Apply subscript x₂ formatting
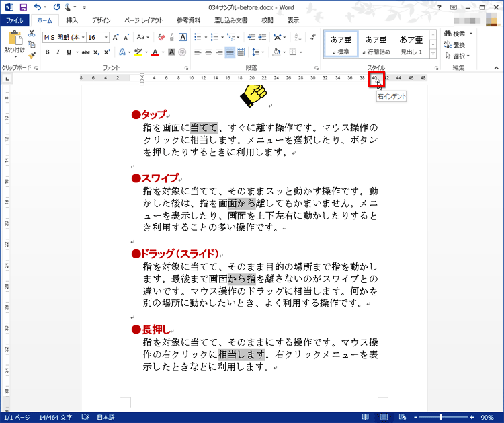This screenshot has width=504, height=423. [x=96, y=52]
